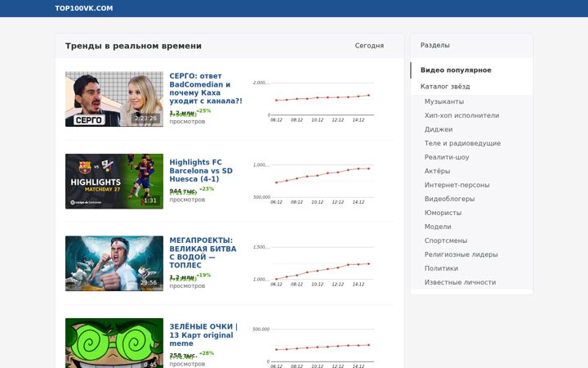Screen dimensions: 588x368
Task: Click the Сегодня period selector
Action: (x=369, y=46)
